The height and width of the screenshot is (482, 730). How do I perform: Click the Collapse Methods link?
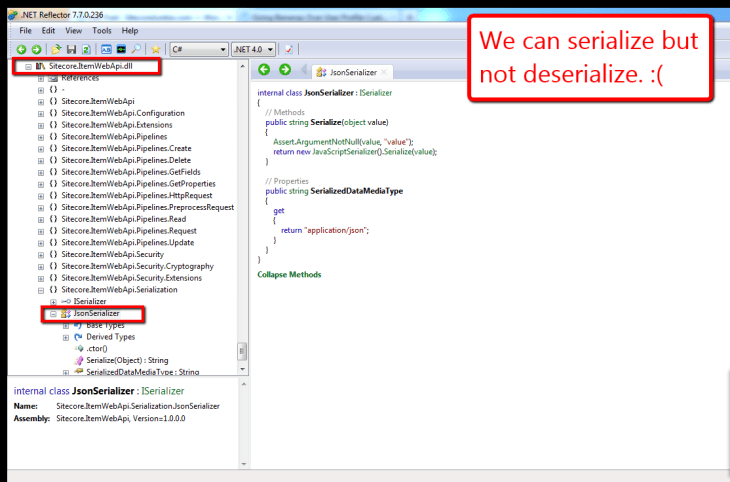coord(289,274)
